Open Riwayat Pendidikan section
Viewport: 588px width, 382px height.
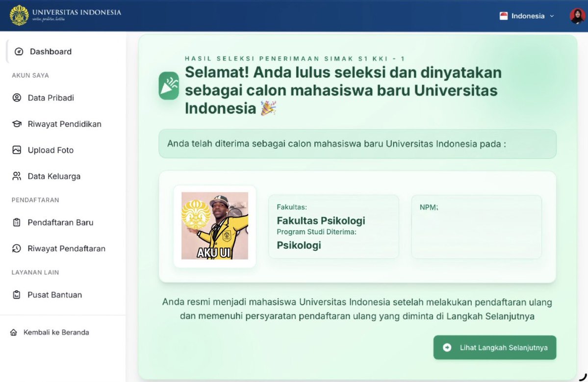65,124
